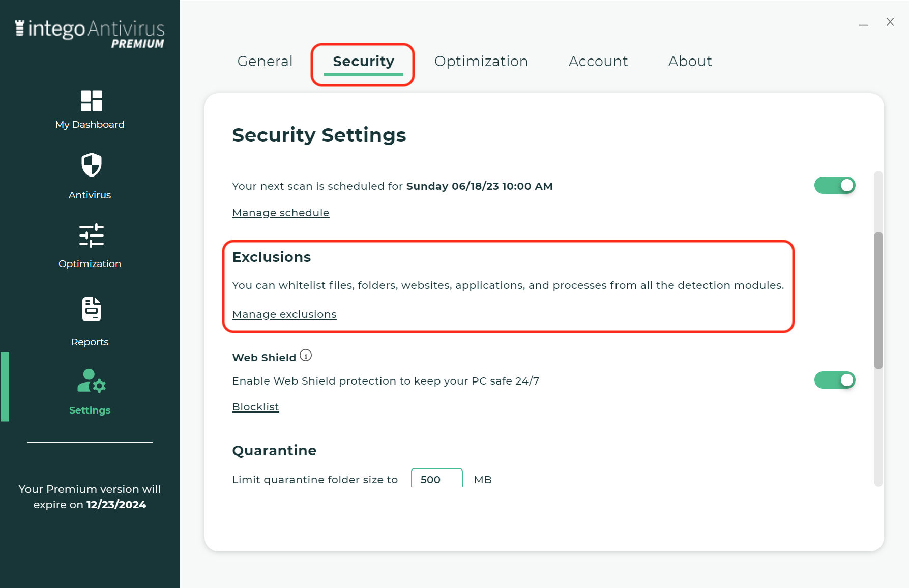Screen dimensions: 909x588
Task: Click the Web Shield info icon
Action: coord(306,356)
